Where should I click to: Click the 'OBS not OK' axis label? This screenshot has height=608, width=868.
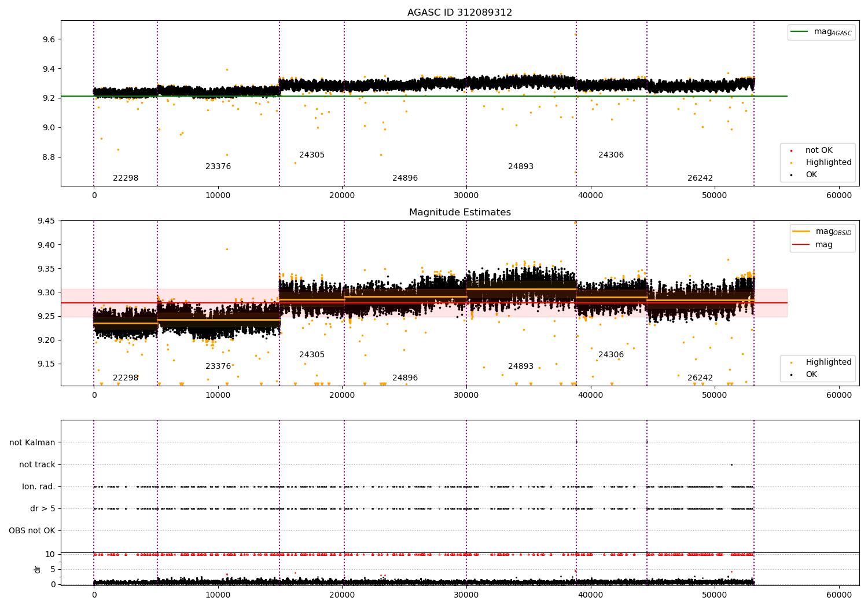[x=32, y=531]
